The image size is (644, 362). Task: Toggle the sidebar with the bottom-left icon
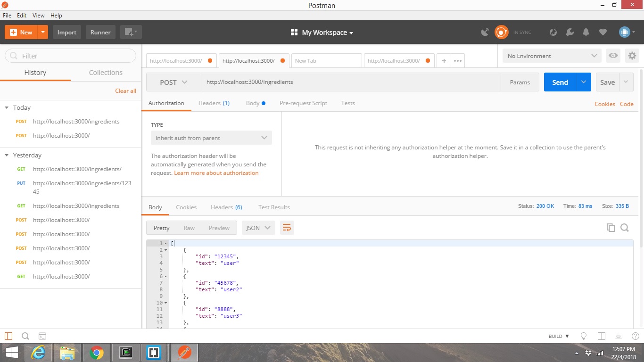(x=8, y=336)
